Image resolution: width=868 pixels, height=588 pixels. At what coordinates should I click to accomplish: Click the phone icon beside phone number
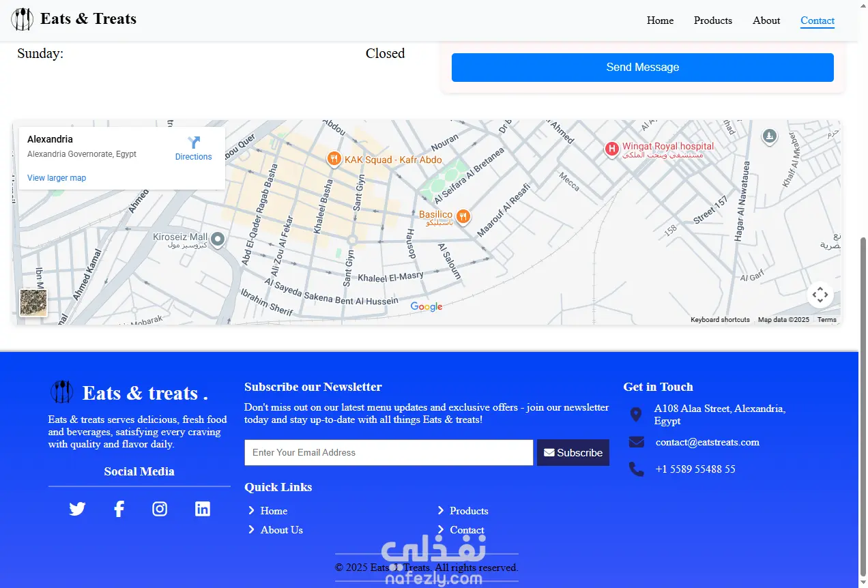click(x=636, y=469)
